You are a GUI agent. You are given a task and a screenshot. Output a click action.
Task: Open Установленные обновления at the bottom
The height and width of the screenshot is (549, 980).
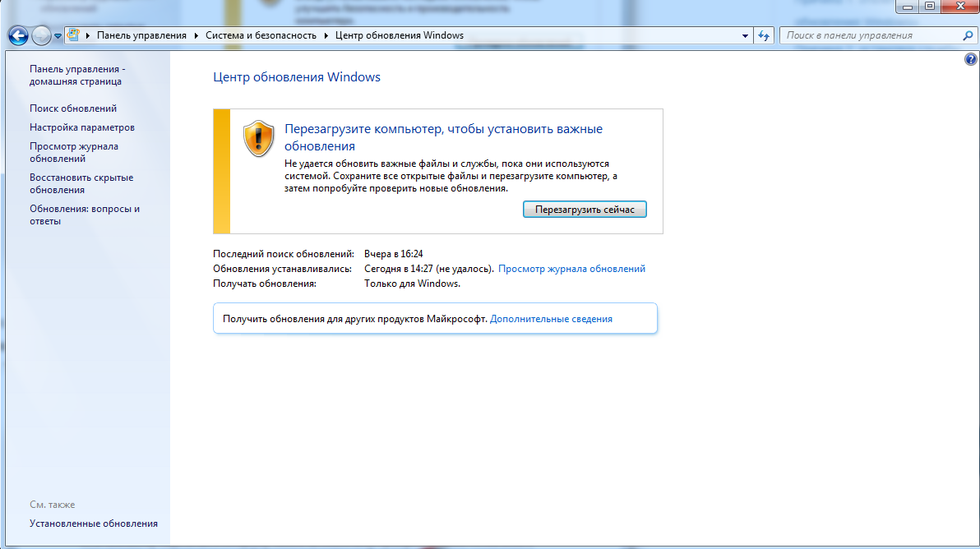[93, 524]
